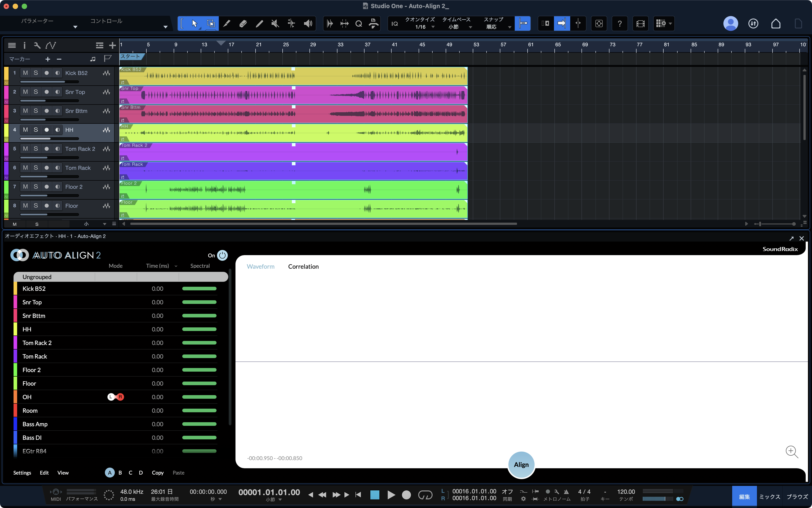
Task: Click the OH L/R stereo mode indicator
Action: pos(115,397)
